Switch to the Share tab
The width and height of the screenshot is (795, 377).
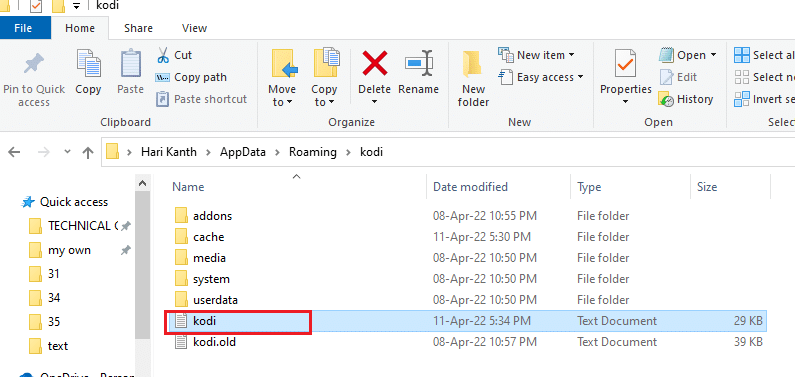139,28
